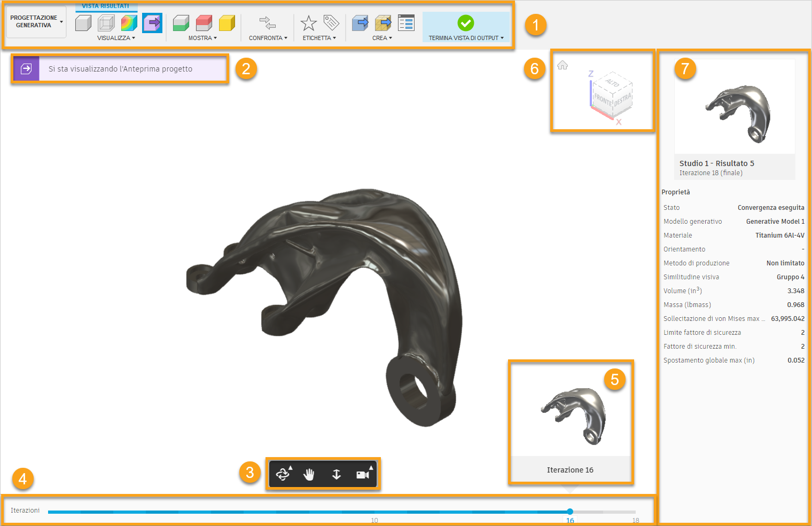Select the Orbit tool in navigation bar
Viewport: 812px width, 526px height.
283,474
